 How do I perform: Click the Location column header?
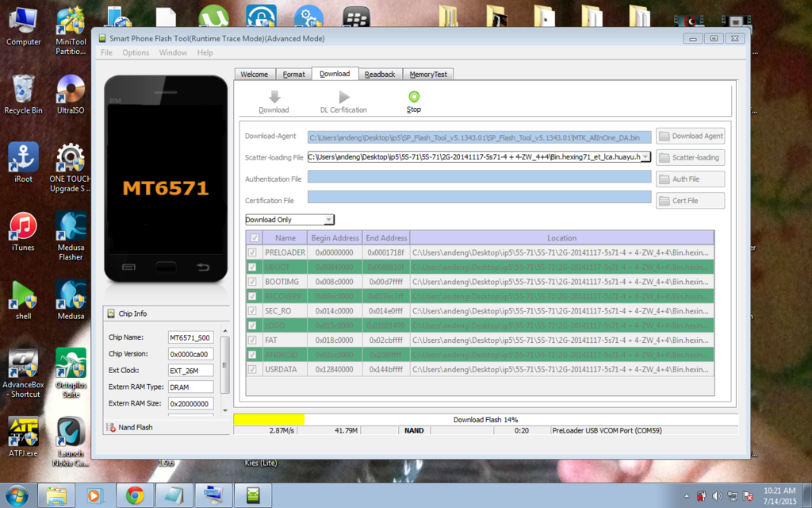point(562,238)
